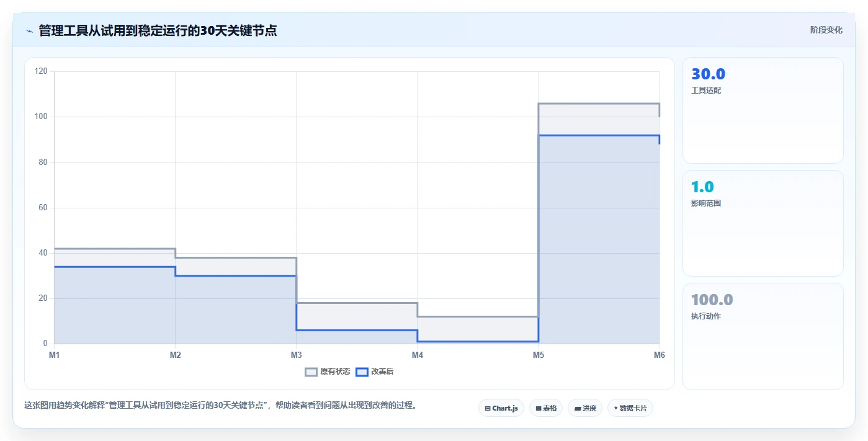Click the M5 axis label
The width and height of the screenshot is (868, 441).
coord(538,355)
